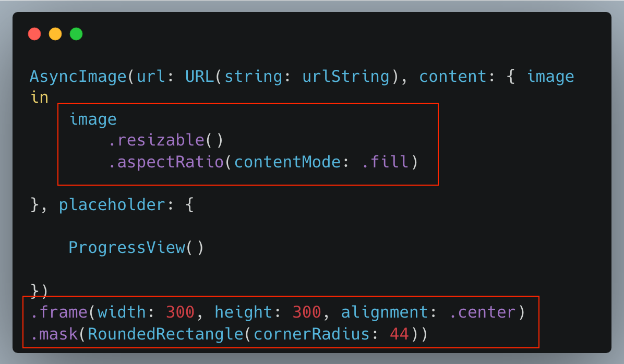Screen dimensions: 624x364
Task: Click the .center alignment value
Action: point(482,312)
